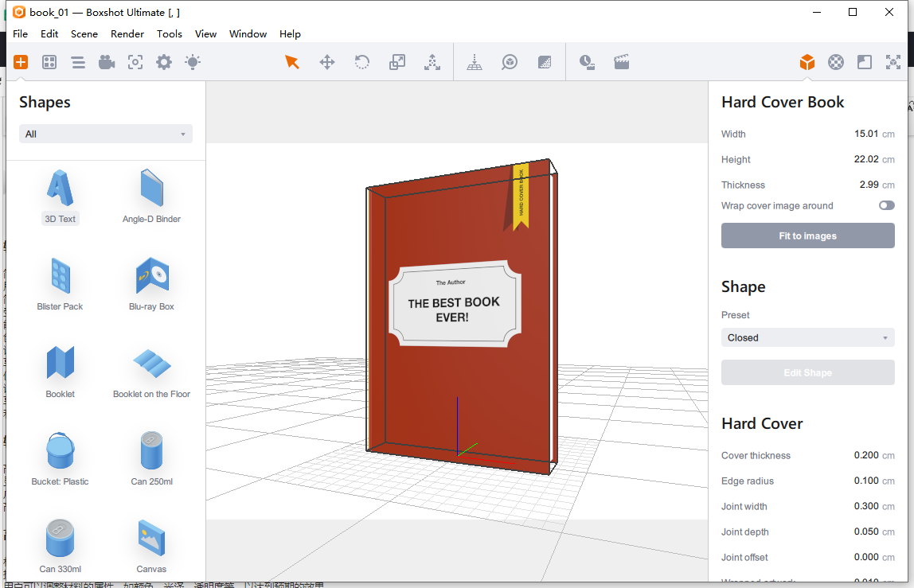
Task: Edit the Joint offset value 0.000
Action: (866, 557)
